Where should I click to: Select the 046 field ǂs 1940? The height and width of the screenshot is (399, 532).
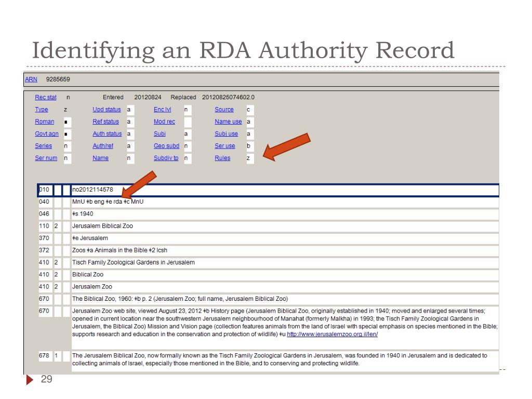click(285, 214)
